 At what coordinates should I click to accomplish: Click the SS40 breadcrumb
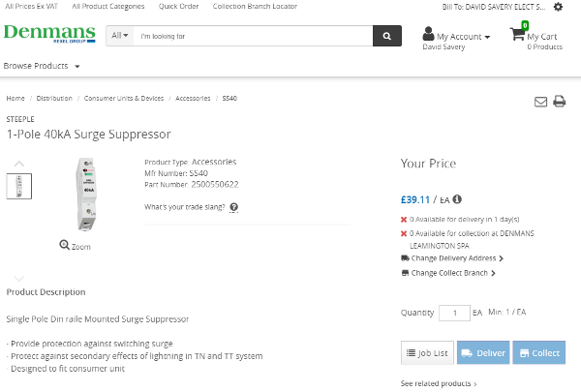229,98
